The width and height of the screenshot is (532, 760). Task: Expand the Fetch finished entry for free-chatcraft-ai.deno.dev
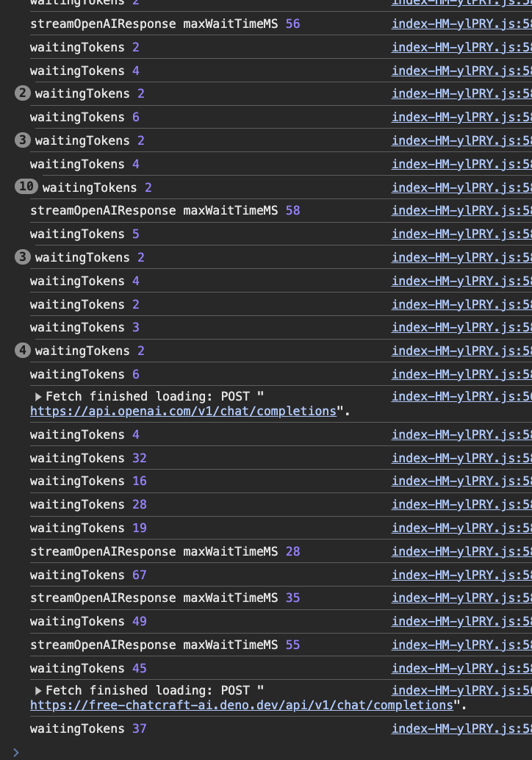(38, 691)
